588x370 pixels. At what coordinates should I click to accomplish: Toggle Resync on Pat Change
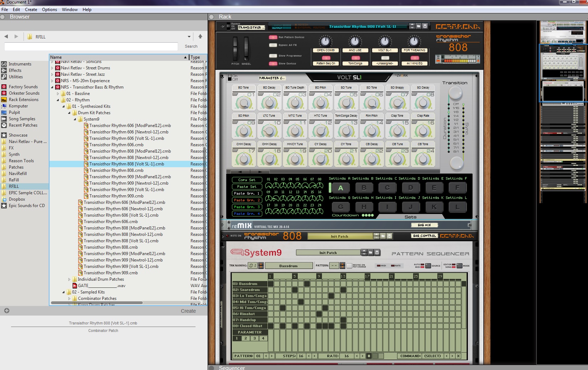point(349,266)
